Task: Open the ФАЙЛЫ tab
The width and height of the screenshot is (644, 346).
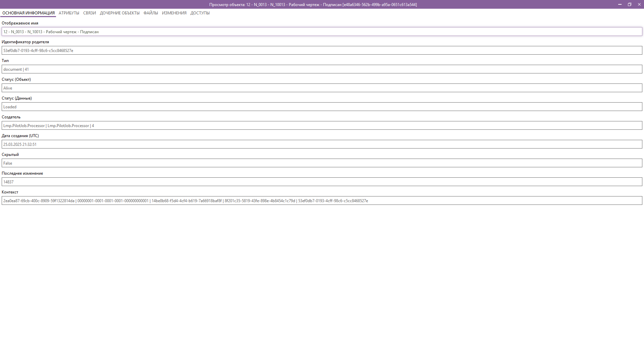Action: click(150, 13)
